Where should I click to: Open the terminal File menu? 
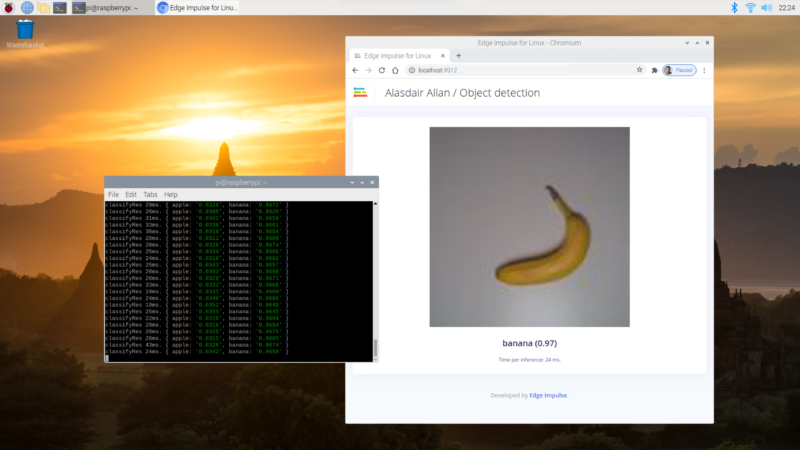click(113, 194)
